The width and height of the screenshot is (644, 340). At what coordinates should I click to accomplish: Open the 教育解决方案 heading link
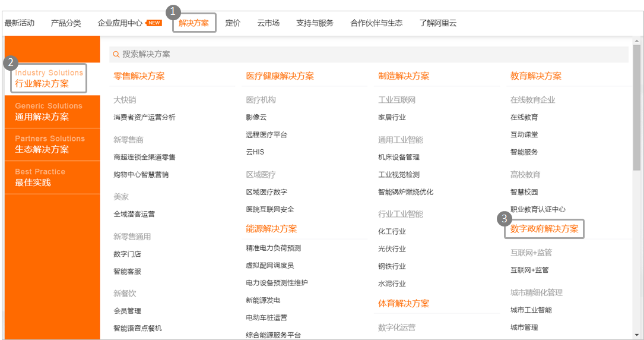[535, 76]
